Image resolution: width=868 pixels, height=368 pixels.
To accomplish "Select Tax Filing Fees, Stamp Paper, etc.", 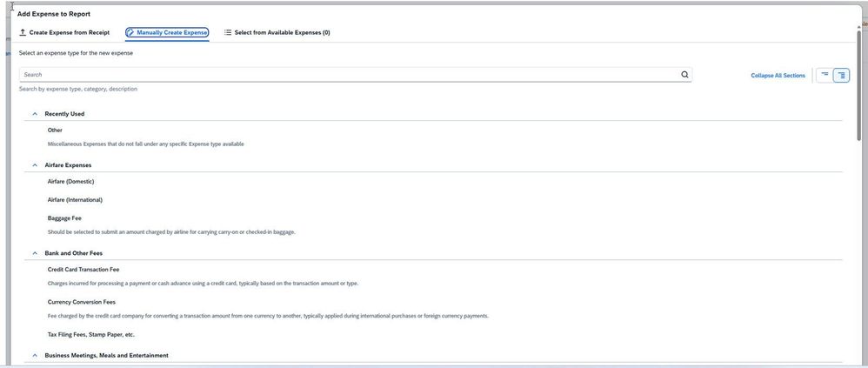I will point(90,335).
